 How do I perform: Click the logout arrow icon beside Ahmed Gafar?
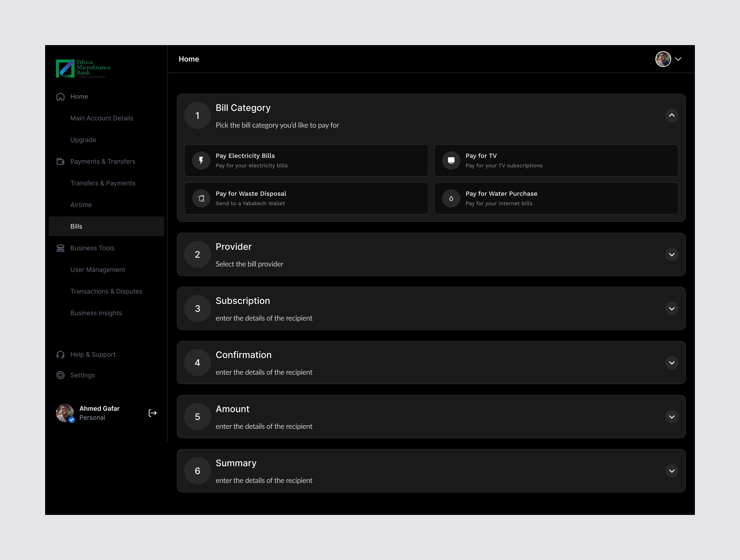pyautogui.click(x=153, y=413)
